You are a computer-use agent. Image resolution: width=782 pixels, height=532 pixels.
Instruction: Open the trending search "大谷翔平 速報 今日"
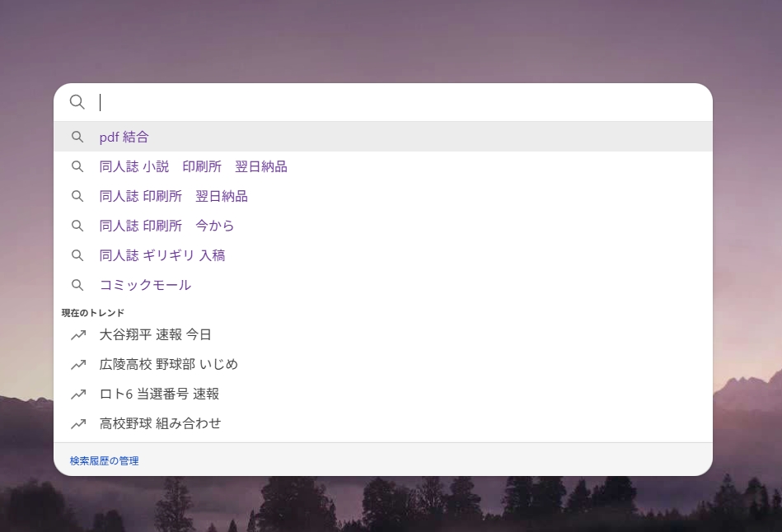tap(155, 334)
